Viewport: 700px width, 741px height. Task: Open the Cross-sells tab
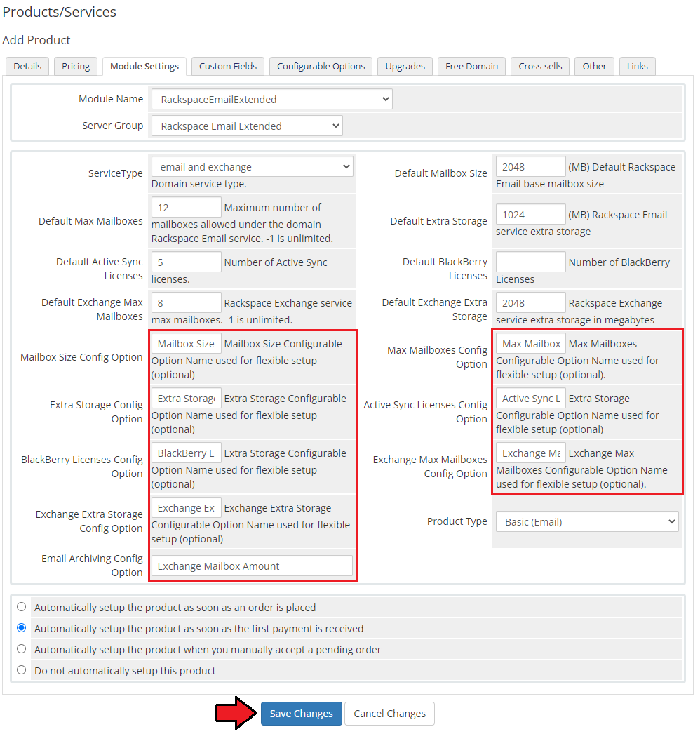pos(540,66)
